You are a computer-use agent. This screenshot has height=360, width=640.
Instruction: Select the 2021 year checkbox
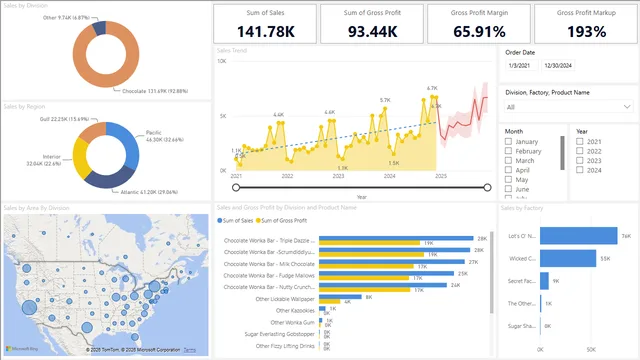580,142
